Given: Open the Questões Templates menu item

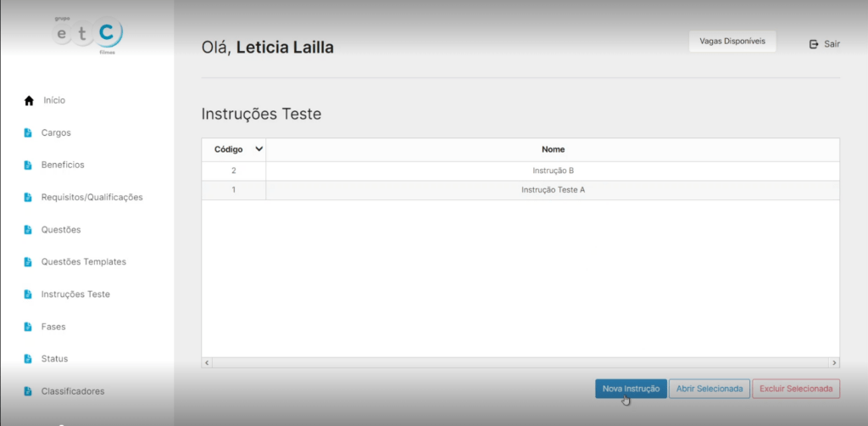Looking at the screenshot, I should point(83,261).
